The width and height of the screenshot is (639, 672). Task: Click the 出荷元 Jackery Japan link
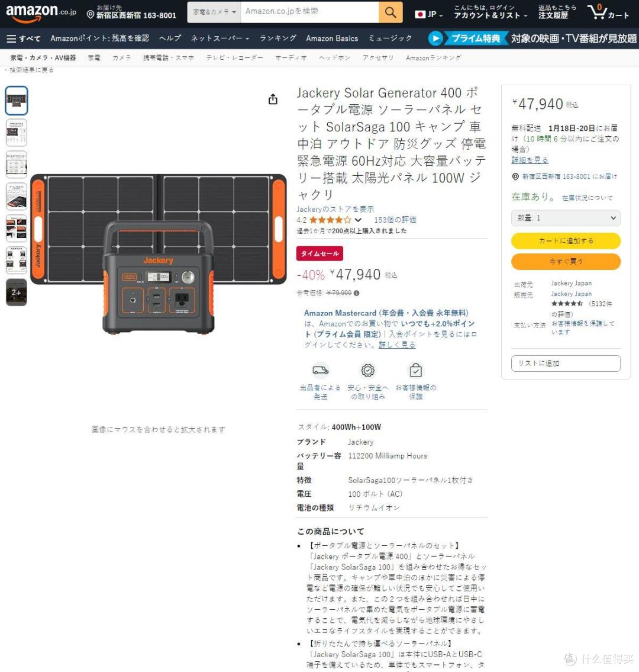[x=572, y=283]
